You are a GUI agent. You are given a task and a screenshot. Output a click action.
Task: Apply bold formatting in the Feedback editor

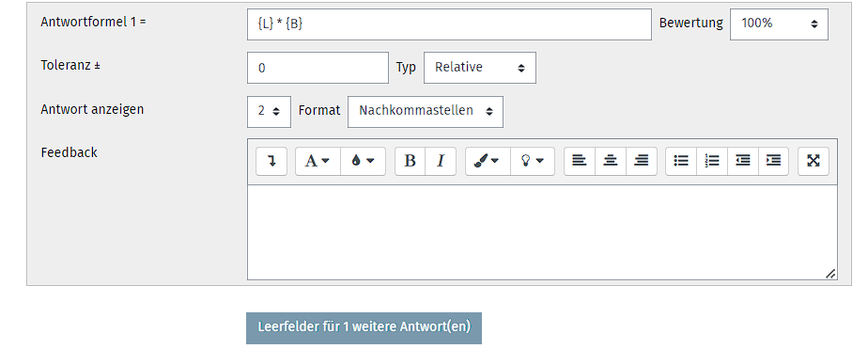click(x=411, y=161)
